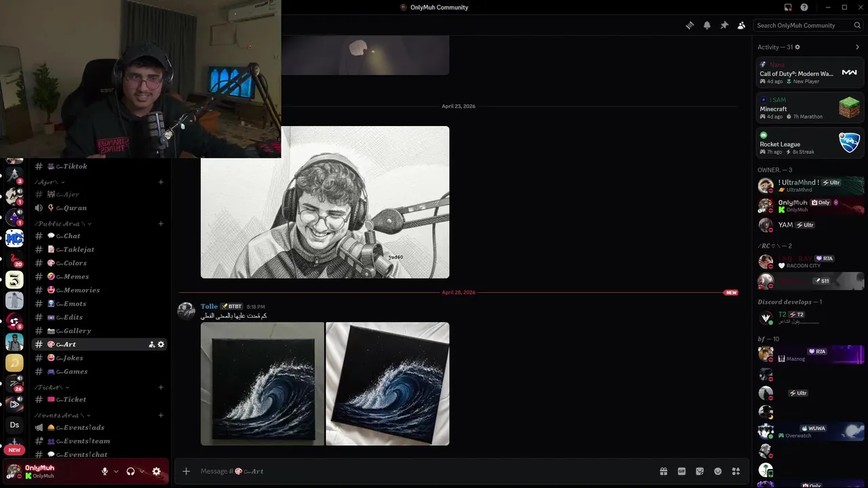Screen dimensions: 868x488
Task: Open the headphones portrait drawing image
Action: 325,202
